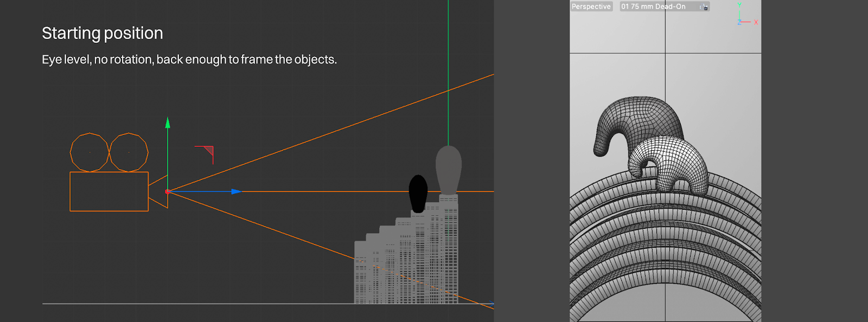Screen dimensions: 868x322
Task: Click the blue Z-axis arrow of the move gizmo
Action: [x=236, y=191]
